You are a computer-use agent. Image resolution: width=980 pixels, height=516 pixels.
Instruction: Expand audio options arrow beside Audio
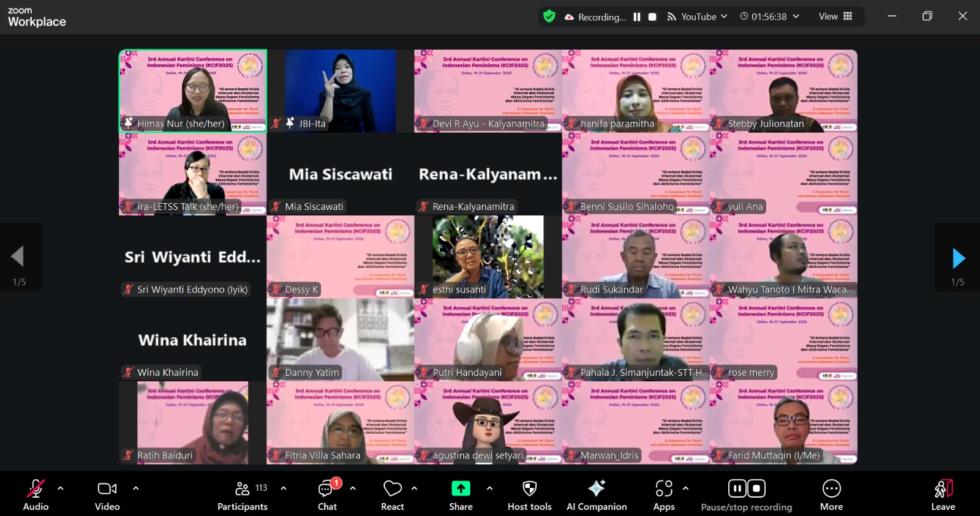(x=60, y=488)
